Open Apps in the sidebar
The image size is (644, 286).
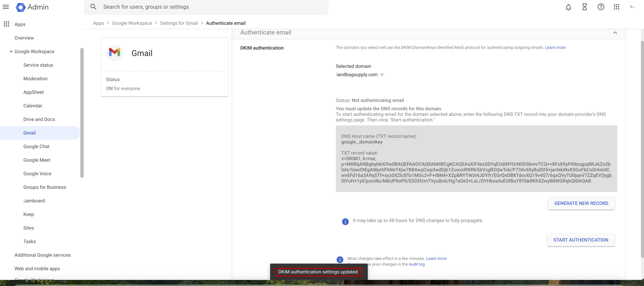(20, 24)
